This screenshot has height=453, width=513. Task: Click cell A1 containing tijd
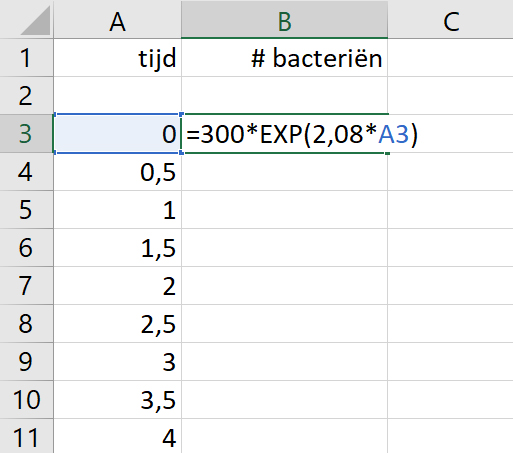(x=117, y=58)
